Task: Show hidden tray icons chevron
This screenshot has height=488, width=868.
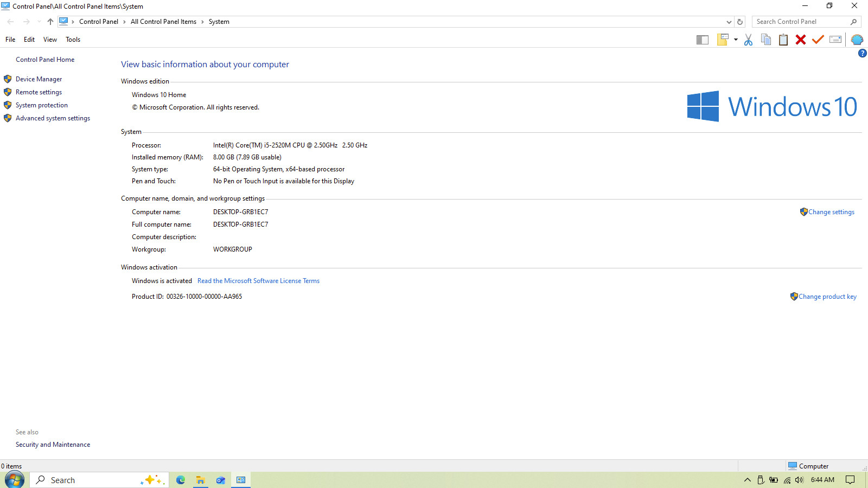Action: (748, 480)
